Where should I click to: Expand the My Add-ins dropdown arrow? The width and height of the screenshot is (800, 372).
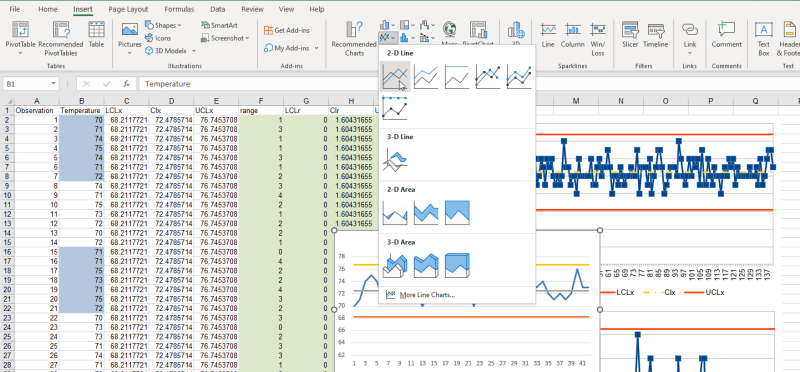[x=316, y=48]
